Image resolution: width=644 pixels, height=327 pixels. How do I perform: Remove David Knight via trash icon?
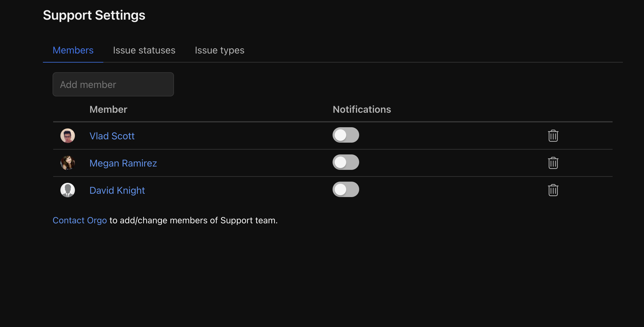[553, 190]
